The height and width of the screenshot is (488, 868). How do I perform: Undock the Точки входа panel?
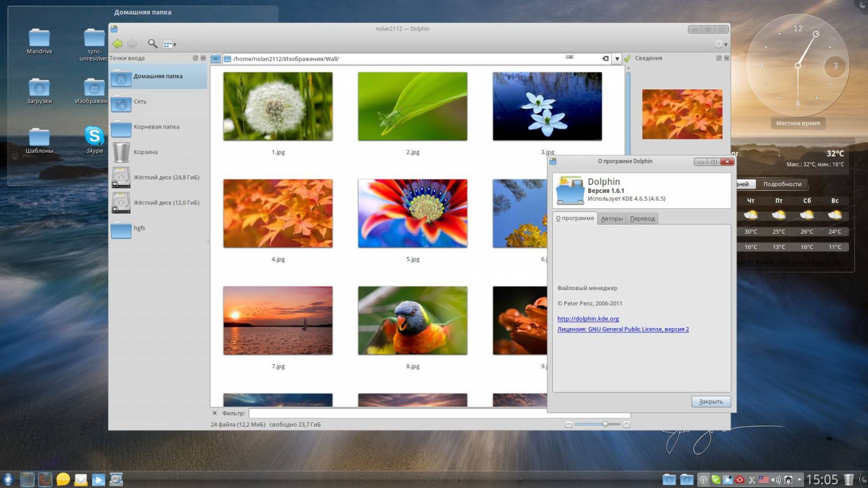[x=195, y=58]
